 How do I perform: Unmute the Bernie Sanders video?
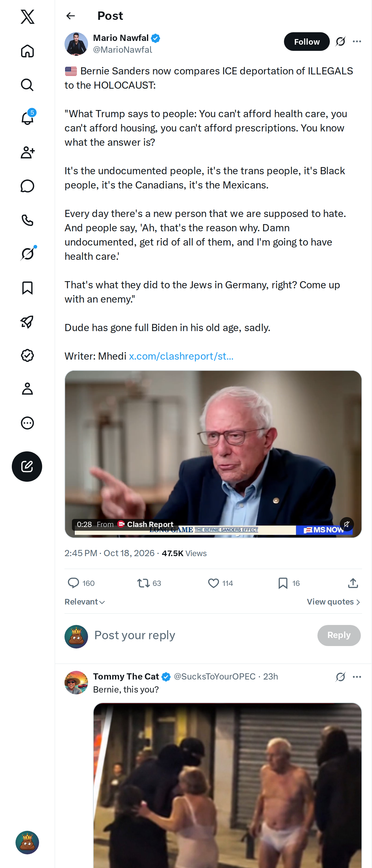pyautogui.click(x=347, y=524)
